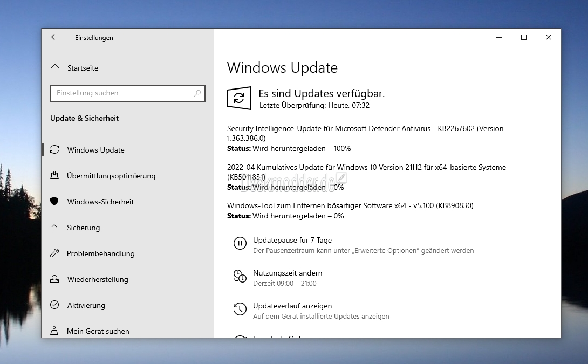Screen dimensions: 588x364
Task: Click the Startseite home icon
Action: (x=54, y=68)
